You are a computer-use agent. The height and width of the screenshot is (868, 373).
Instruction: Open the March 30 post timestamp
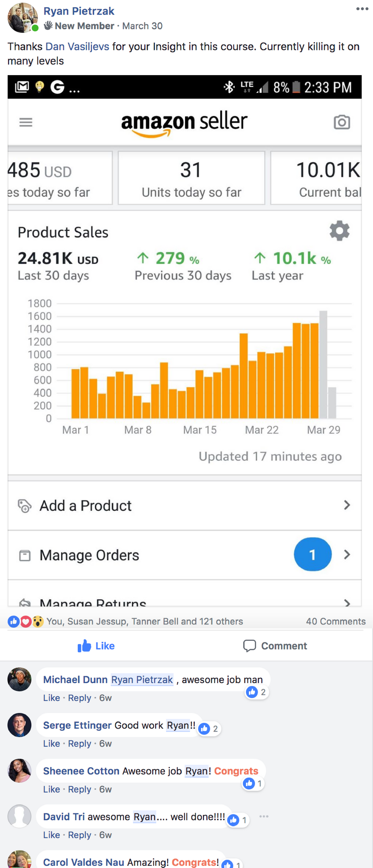(142, 26)
